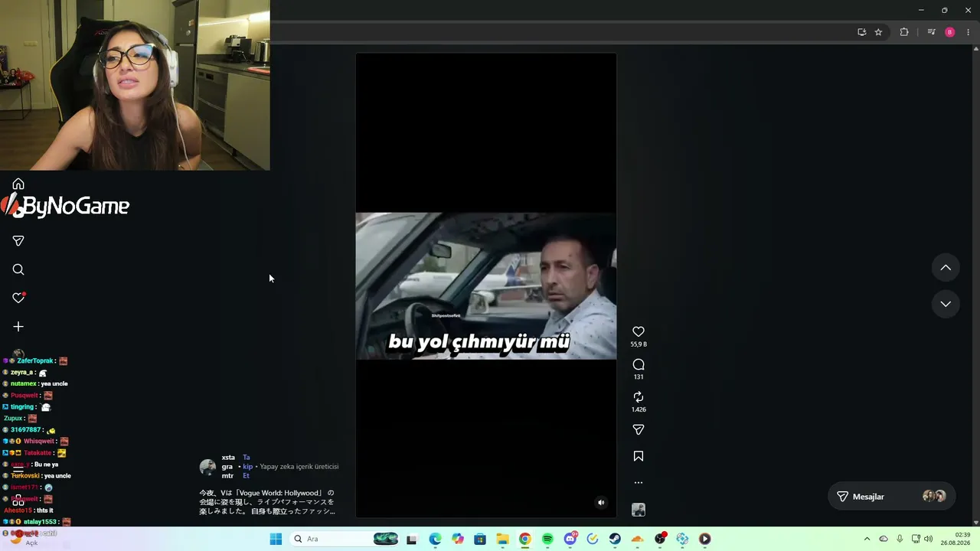The height and width of the screenshot is (551, 980).
Task: Save the reel with bookmark icon
Action: tap(639, 456)
